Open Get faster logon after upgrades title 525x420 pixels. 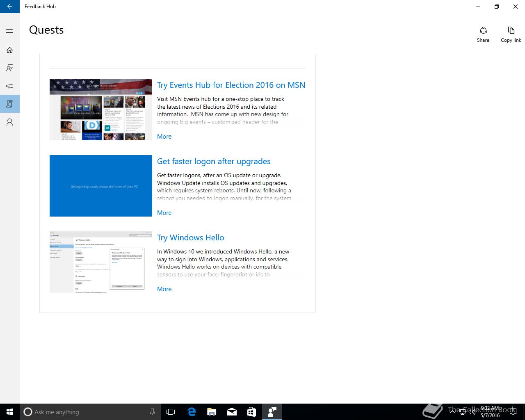pos(214,161)
